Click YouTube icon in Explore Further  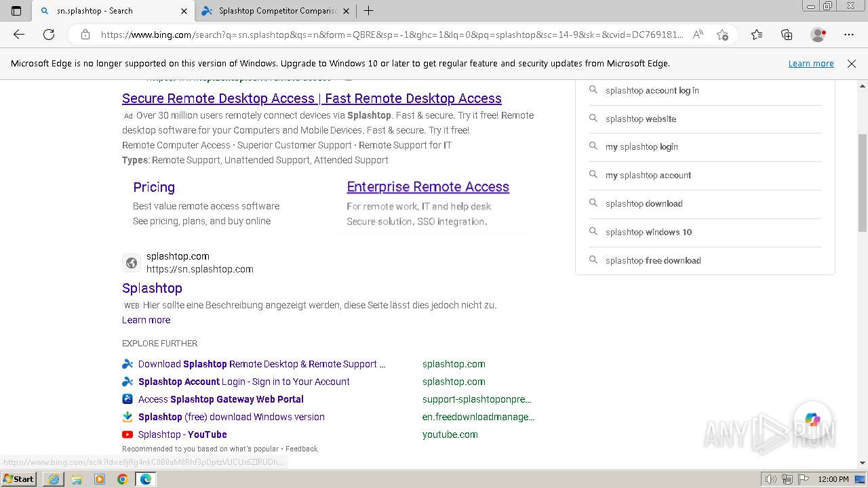click(127, 434)
